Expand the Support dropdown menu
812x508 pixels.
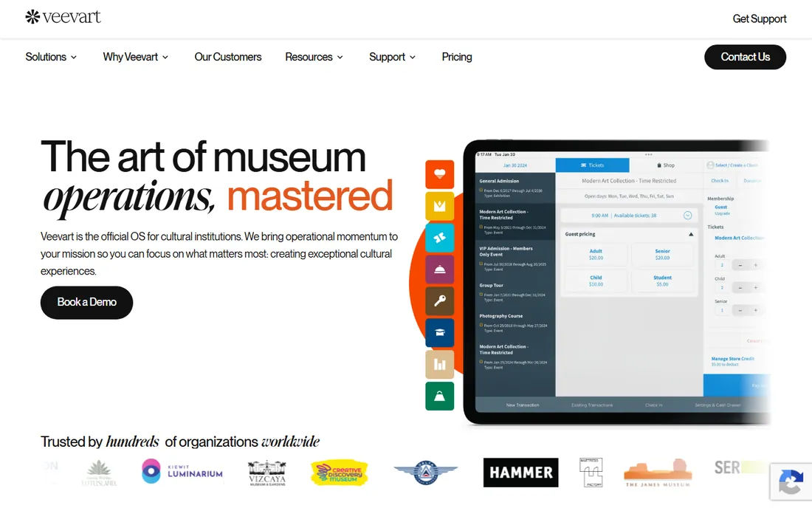coord(393,57)
